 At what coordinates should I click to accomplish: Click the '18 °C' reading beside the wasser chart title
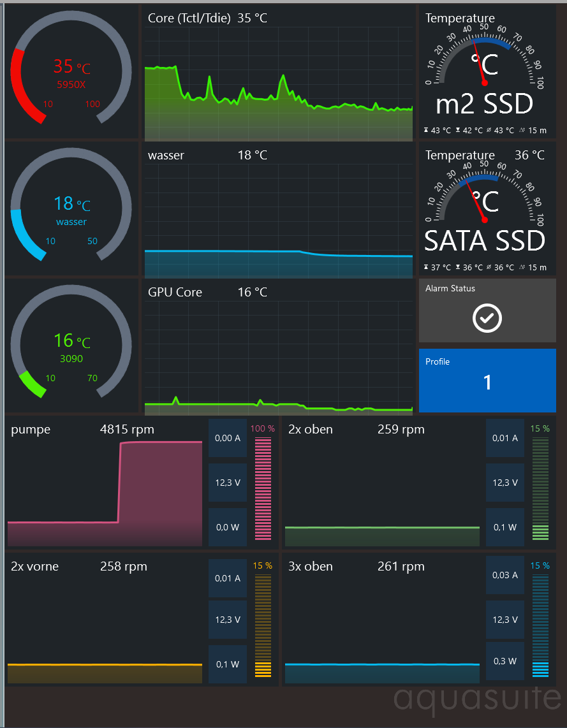[x=252, y=156]
